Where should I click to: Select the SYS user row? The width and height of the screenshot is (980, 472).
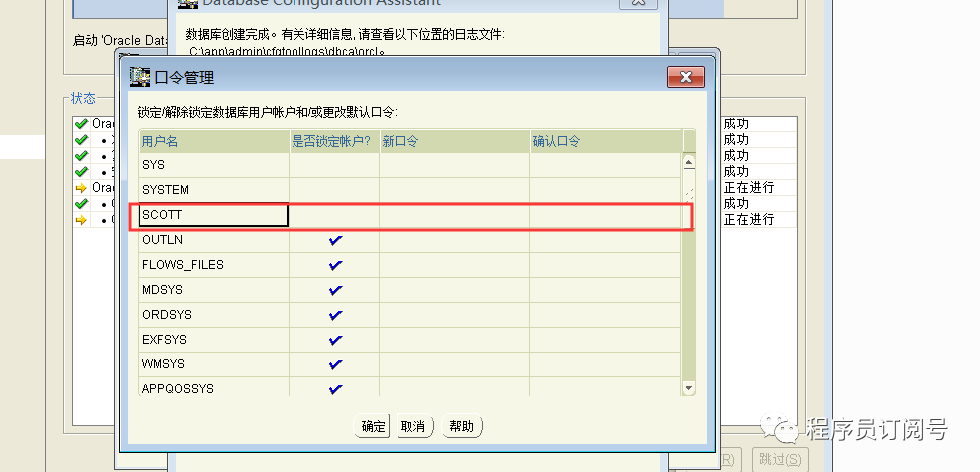[409, 165]
